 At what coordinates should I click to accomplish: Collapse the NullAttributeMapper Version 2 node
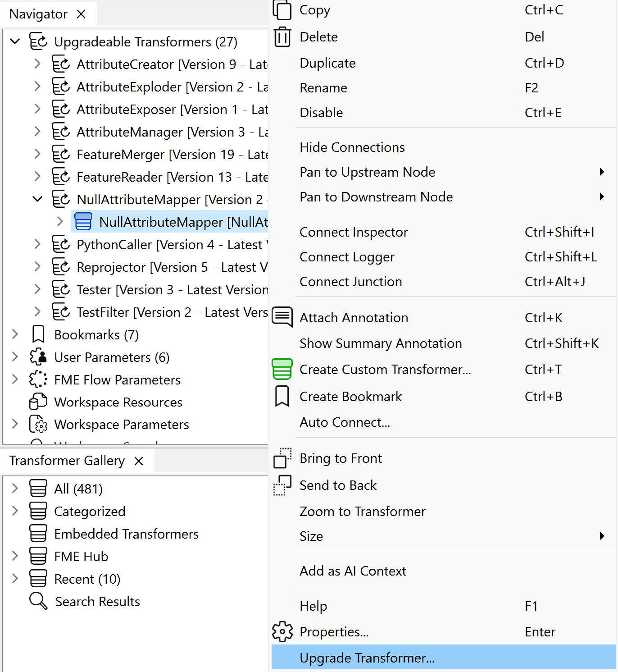(x=37, y=199)
